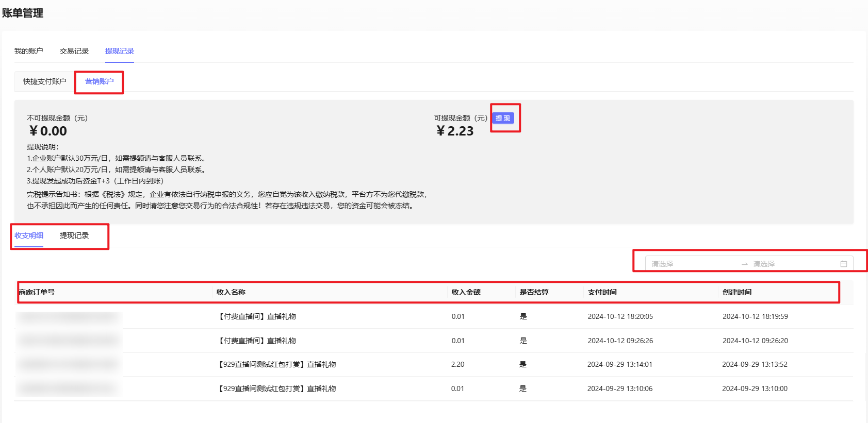
Task: Open the 提现记录 sub-tab next to 收支明细
Action: coord(74,235)
